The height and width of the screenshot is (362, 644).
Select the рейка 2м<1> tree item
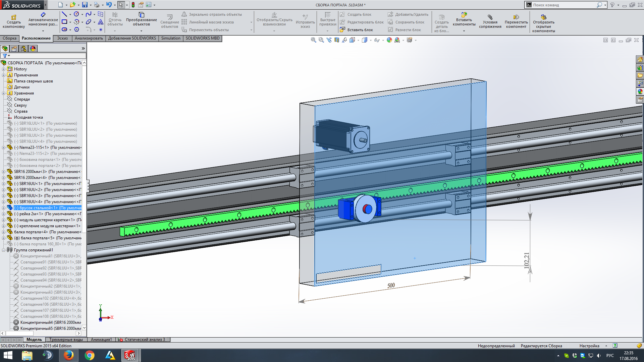(x=31, y=214)
